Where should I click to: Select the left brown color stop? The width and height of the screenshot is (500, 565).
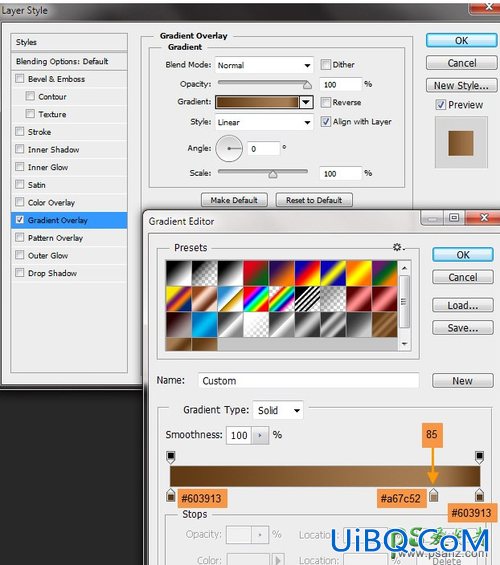(171, 495)
